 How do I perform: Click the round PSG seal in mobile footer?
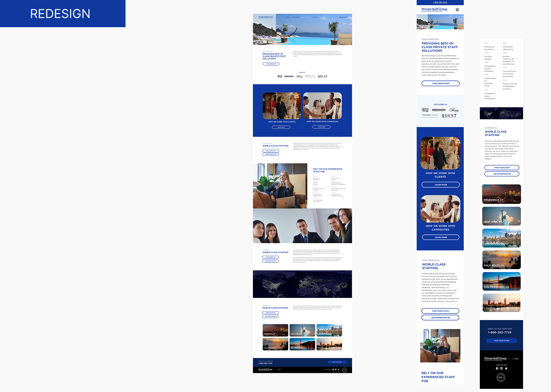[x=501, y=377]
